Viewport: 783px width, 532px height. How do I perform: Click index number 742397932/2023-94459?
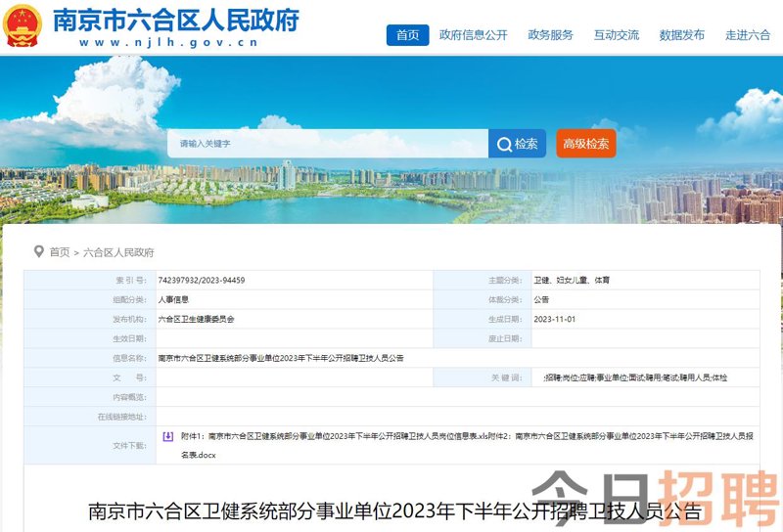coord(202,280)
